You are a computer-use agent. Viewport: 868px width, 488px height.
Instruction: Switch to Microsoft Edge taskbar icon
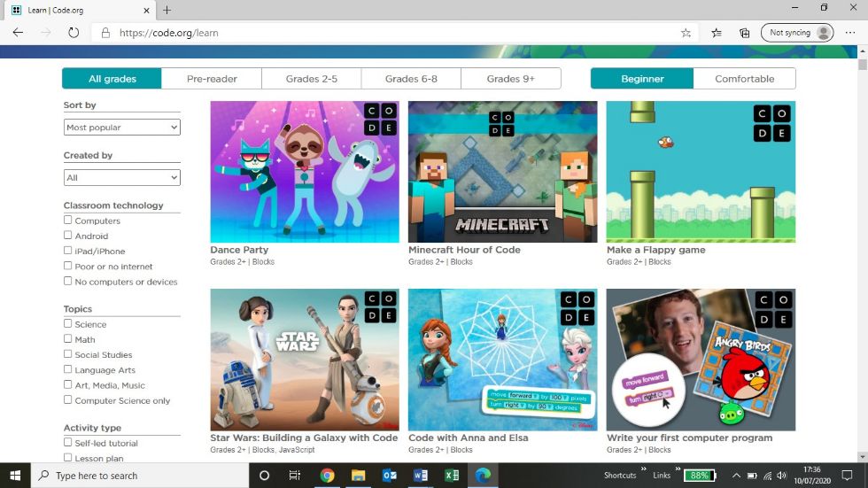coord(483,476)
